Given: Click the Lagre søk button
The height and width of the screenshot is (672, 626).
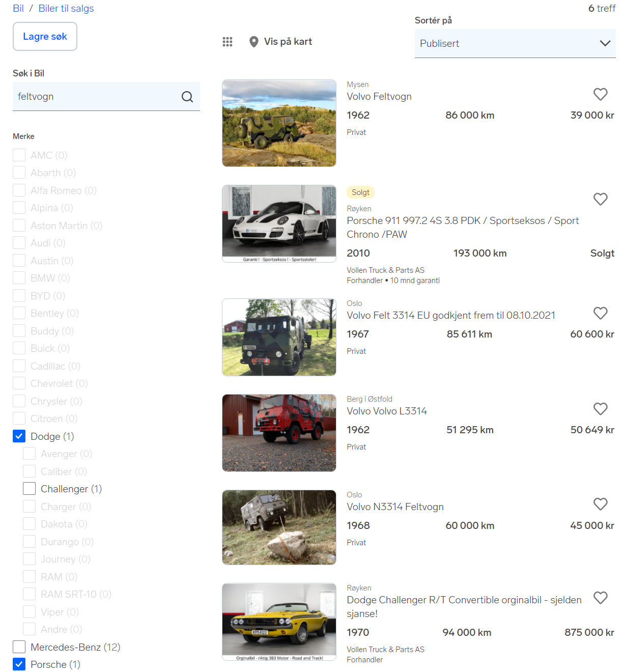Looking at the screenshot, I should point(45,37).
